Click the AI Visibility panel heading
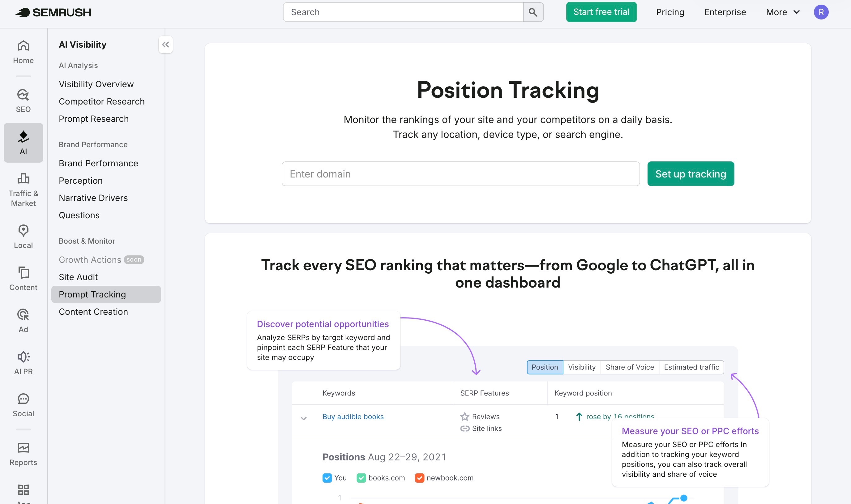 pyautogui.click(x=83, y=45)
